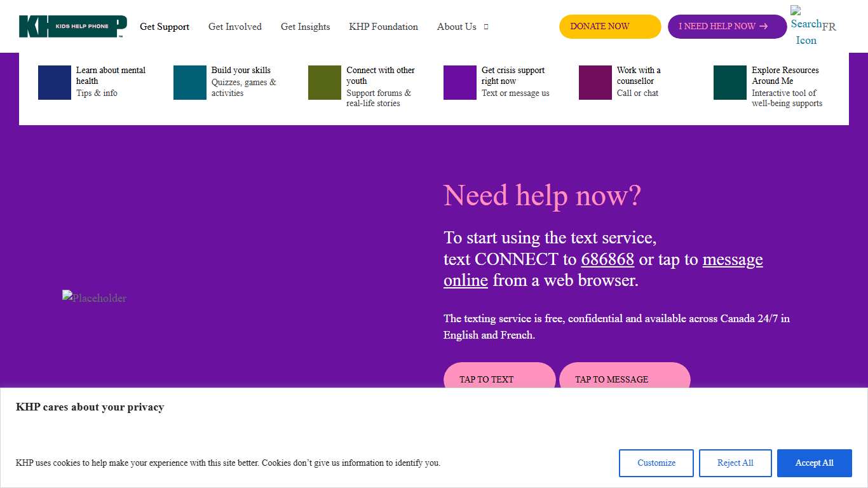The width and height of the screenshot is (868, 488).
Task: Accept all cookies
Action: coord(814,463)
